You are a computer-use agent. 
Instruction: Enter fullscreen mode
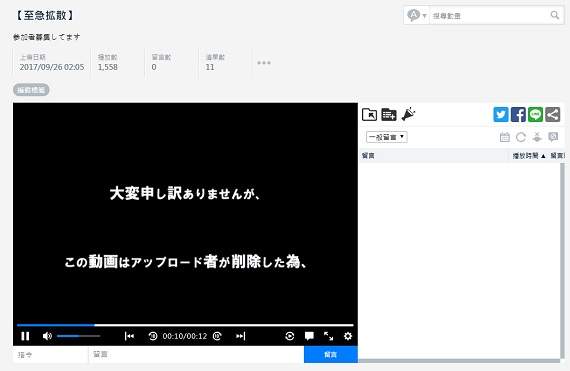coord(329,336)
